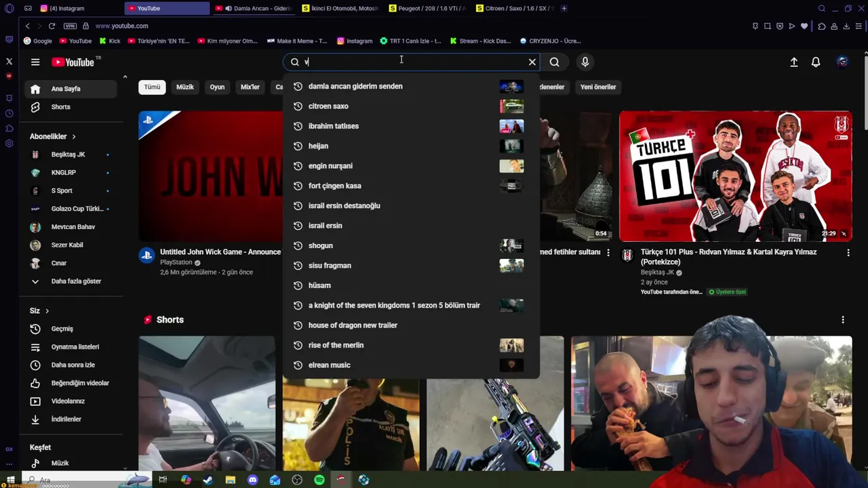
Task: Switch to Peugeot / 208 browser tab
Action: pyautogui.click(x=429, y=8)
